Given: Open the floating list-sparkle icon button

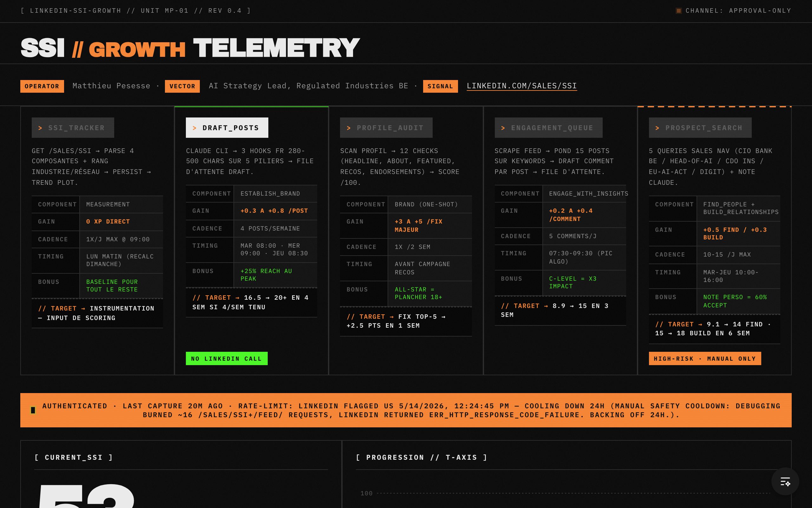Looking at the screenshot, I should pyautogui.click(x=785, y=481).
